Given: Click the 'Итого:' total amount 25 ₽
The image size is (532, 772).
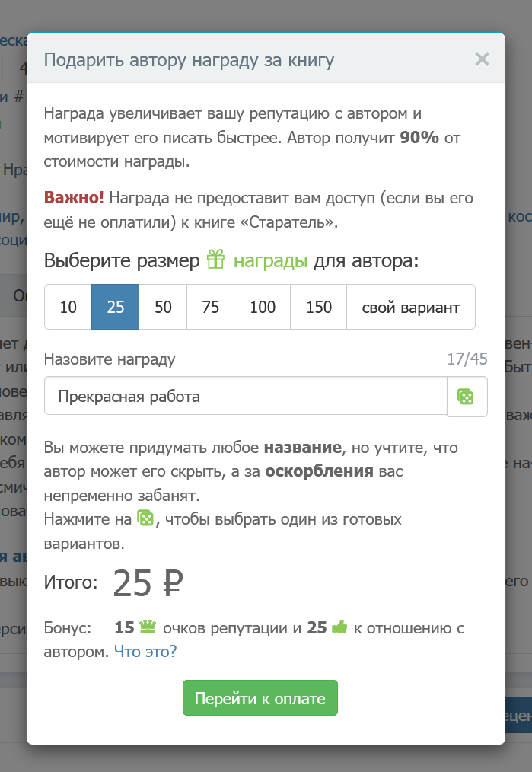Looking at the screenshot, I should point(148,583).
